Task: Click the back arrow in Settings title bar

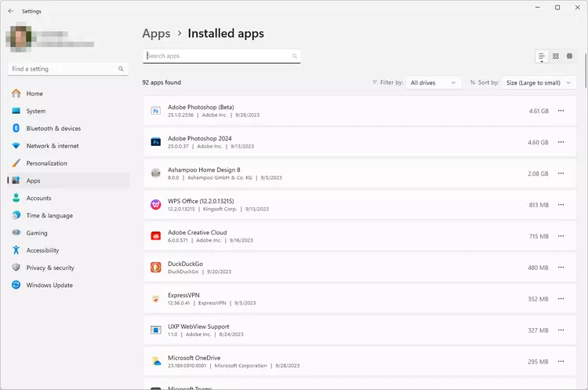Action: pos(11,11)
